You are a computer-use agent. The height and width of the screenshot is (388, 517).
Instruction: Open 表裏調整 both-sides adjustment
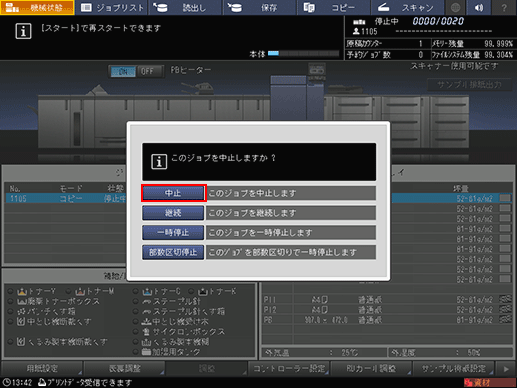coord(124,368)
